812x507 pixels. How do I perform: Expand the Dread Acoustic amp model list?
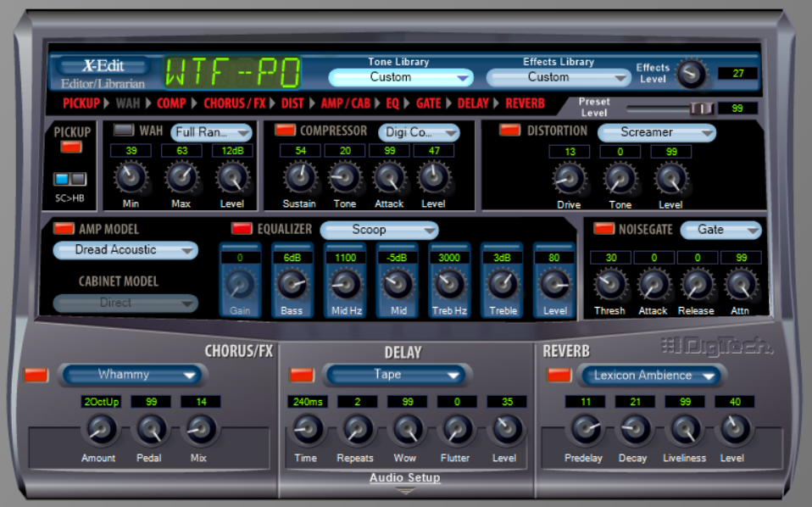click(125, 250)
